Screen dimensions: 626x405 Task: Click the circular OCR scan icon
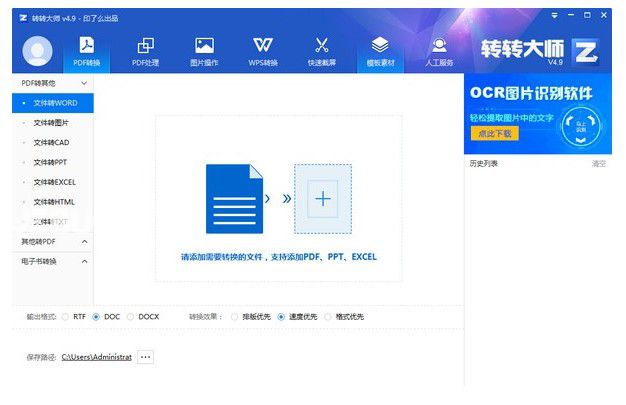tap(581, 126)
